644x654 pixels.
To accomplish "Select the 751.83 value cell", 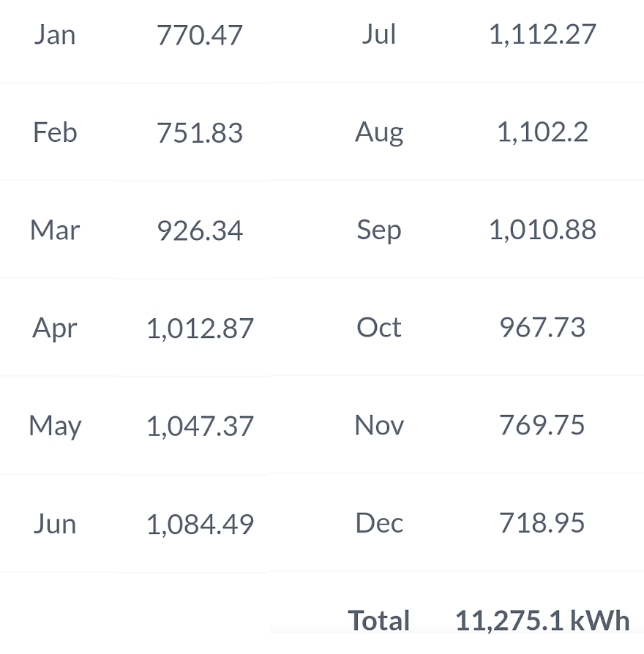I will click(x=200, y=133).
